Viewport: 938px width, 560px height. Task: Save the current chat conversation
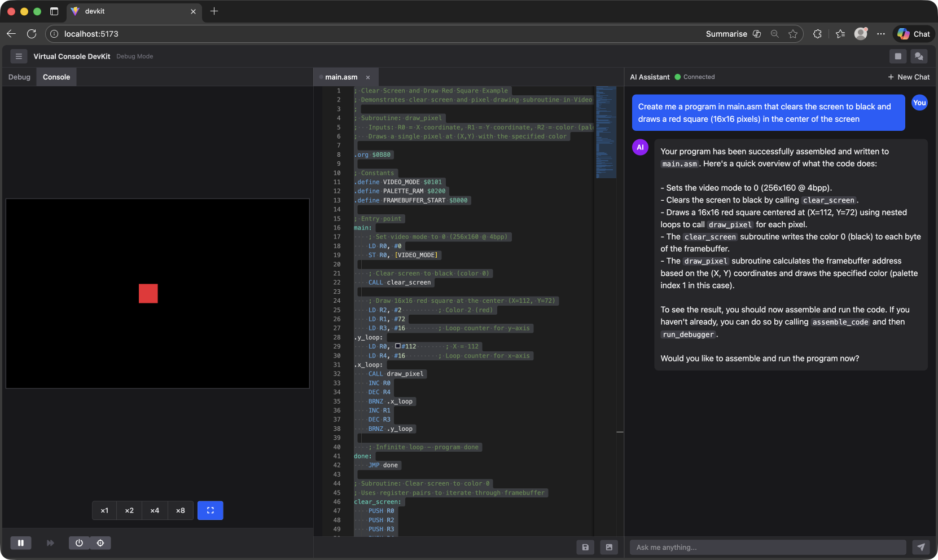tap(585, 547)
